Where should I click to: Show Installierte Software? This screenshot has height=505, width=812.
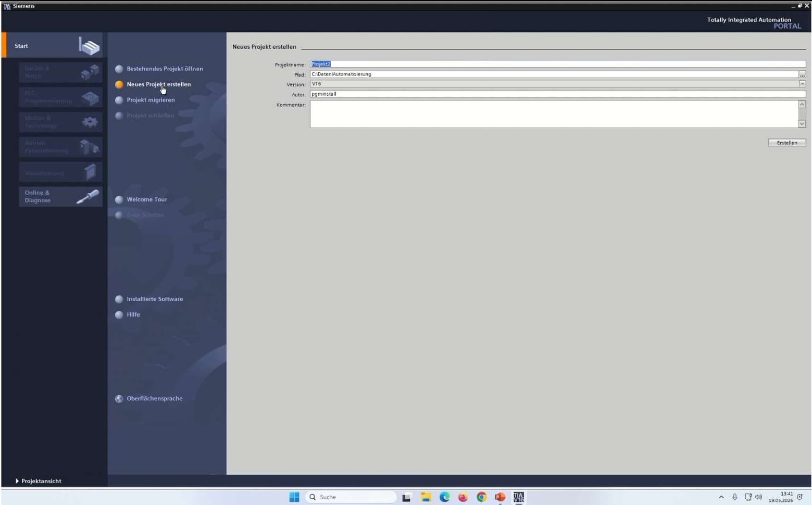tap(155, 299)
